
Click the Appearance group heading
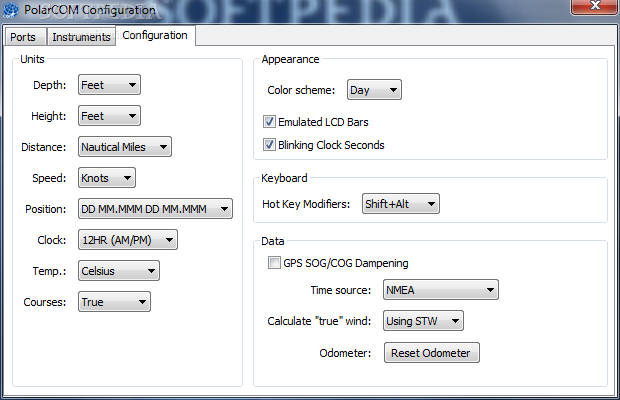290,59
